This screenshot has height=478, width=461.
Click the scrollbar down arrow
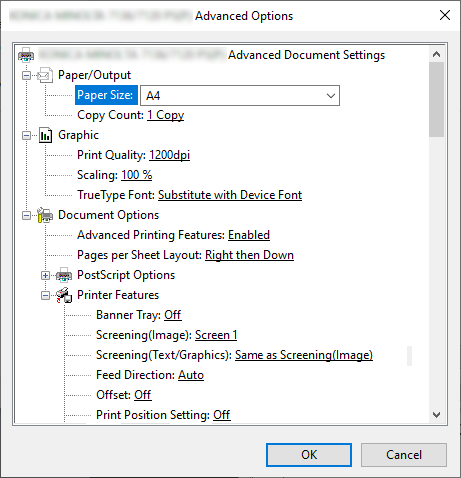point(436,415)
